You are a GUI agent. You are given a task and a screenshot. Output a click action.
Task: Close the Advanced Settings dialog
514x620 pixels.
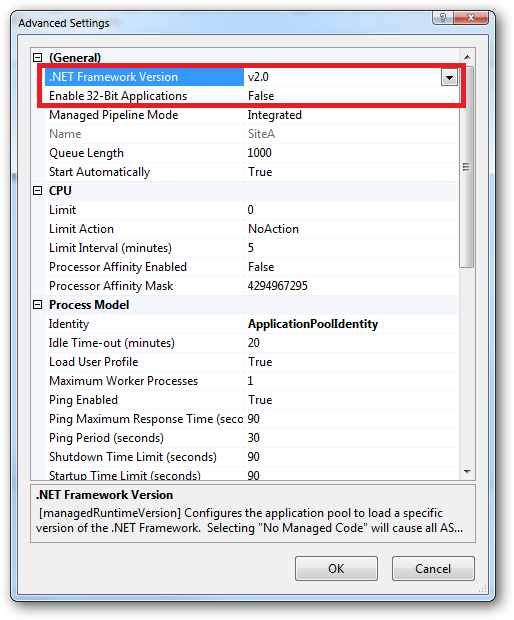(471, 17)
